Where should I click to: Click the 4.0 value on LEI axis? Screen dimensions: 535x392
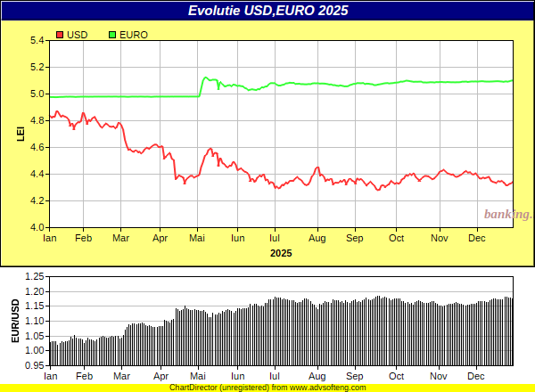(37, 227)
